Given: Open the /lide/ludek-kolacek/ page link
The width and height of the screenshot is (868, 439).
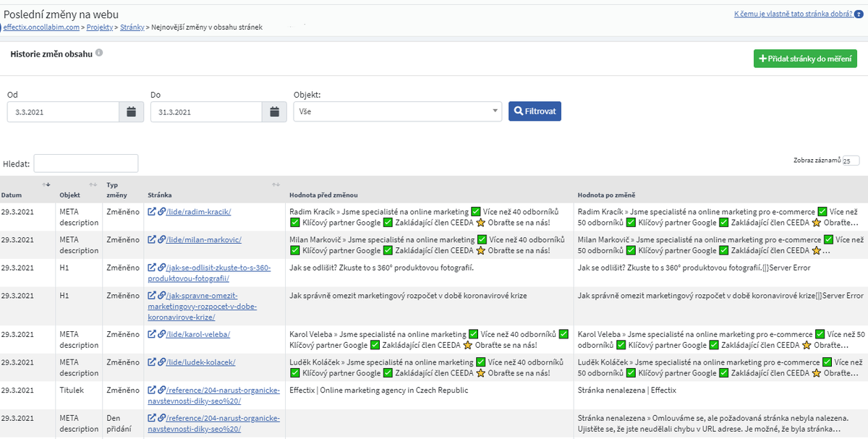Looking at the screenshot, I should [201, 363].
